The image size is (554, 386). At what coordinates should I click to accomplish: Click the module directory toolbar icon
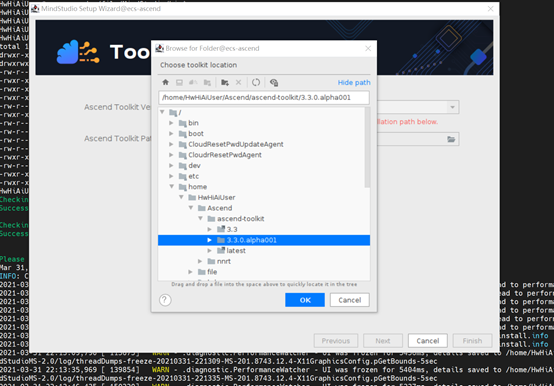pyautogui.click(x=207, y=82)
